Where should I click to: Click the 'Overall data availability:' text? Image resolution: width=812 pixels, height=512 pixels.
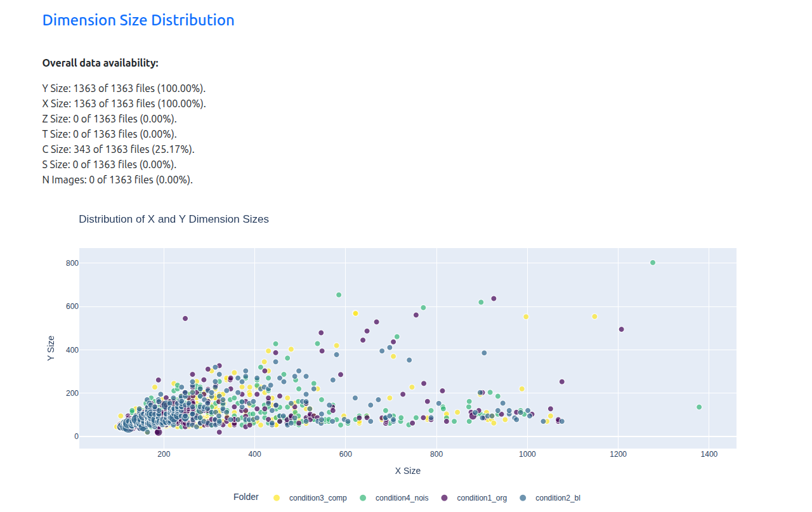(100, 63)
